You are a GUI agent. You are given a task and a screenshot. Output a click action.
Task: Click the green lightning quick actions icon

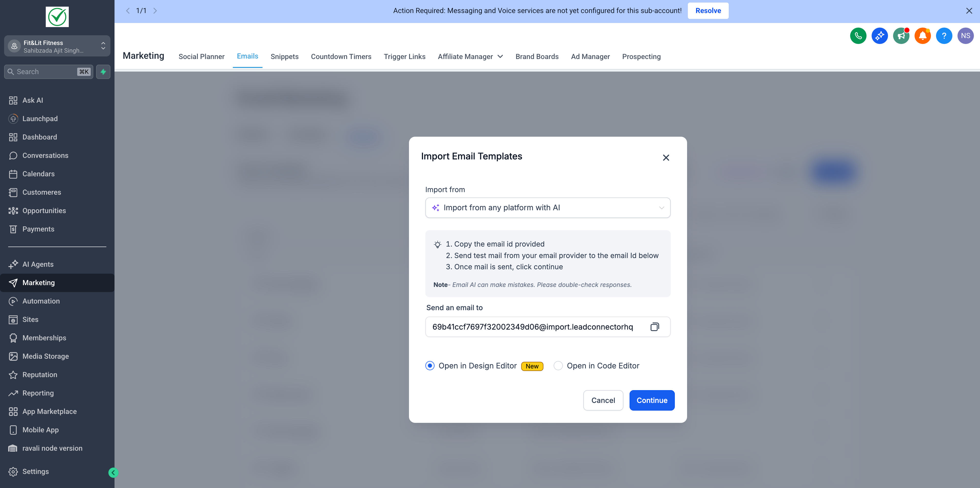[x=103, y=72]
